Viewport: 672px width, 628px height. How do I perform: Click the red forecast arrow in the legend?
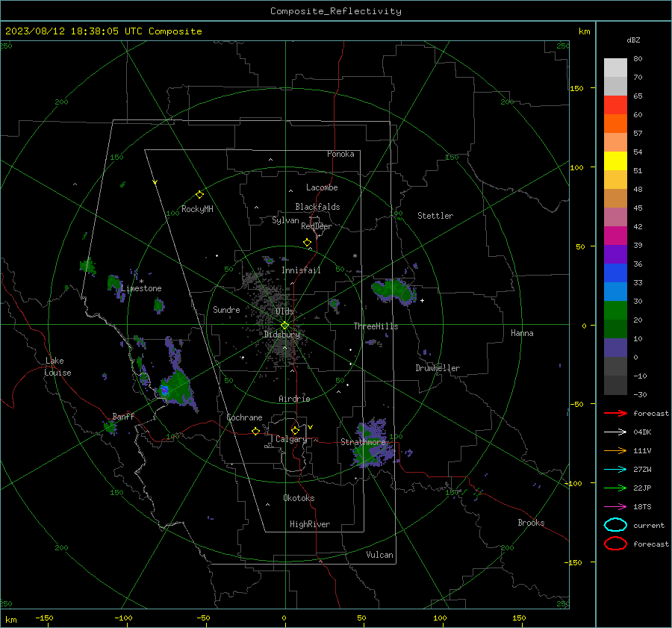(615, 413)
